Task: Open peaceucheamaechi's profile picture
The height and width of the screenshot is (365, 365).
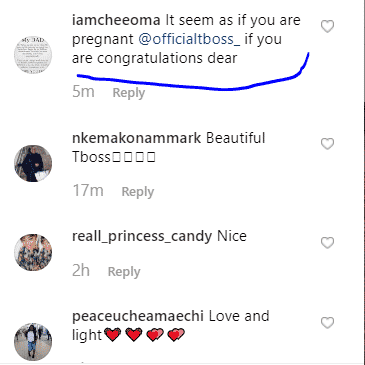Action: coord(33,342)
